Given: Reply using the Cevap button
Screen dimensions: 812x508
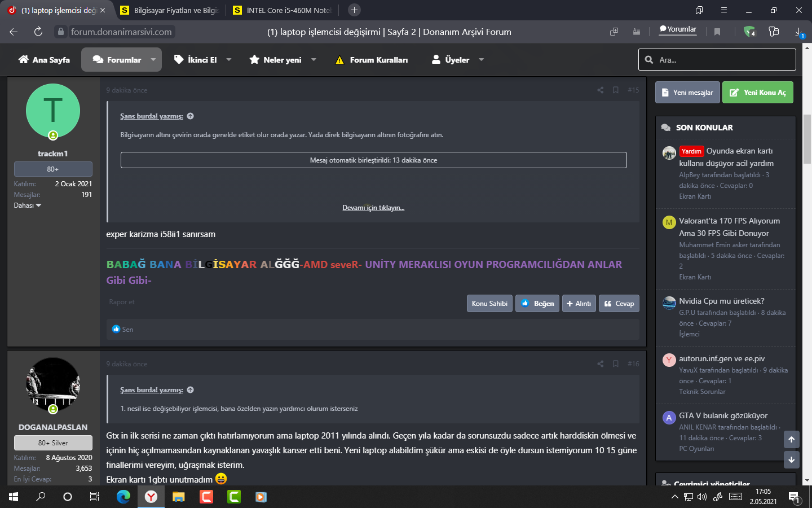Looking at the screenshot, I should coord(619,304).
